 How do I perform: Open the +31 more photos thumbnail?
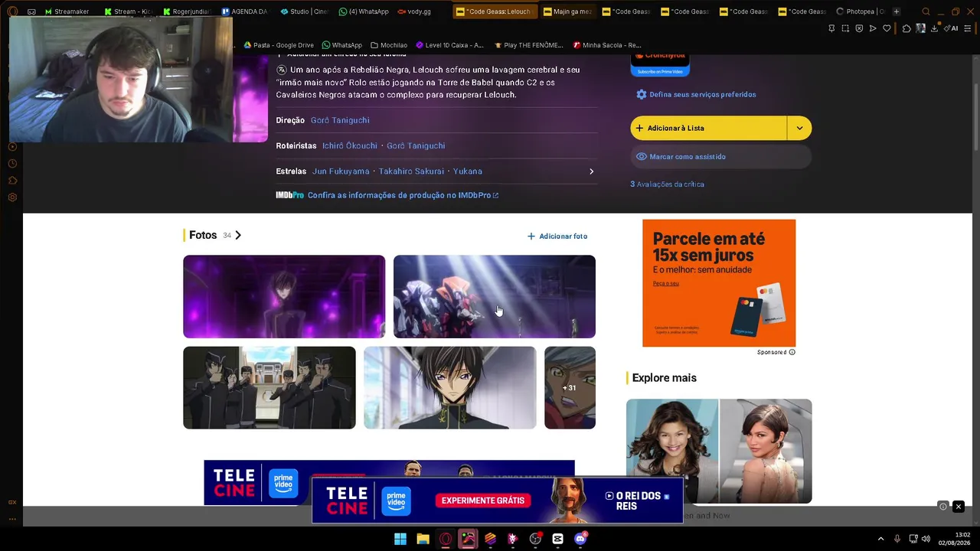[x=570, y=388]
